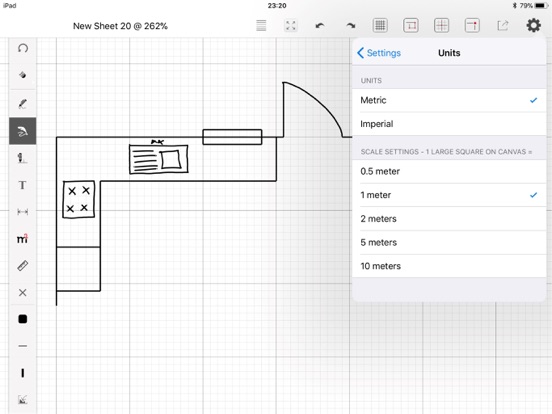The height and width of the screenshot is (414, 552).
Task: Set scale to 2 meters
Action: point(449,219)
